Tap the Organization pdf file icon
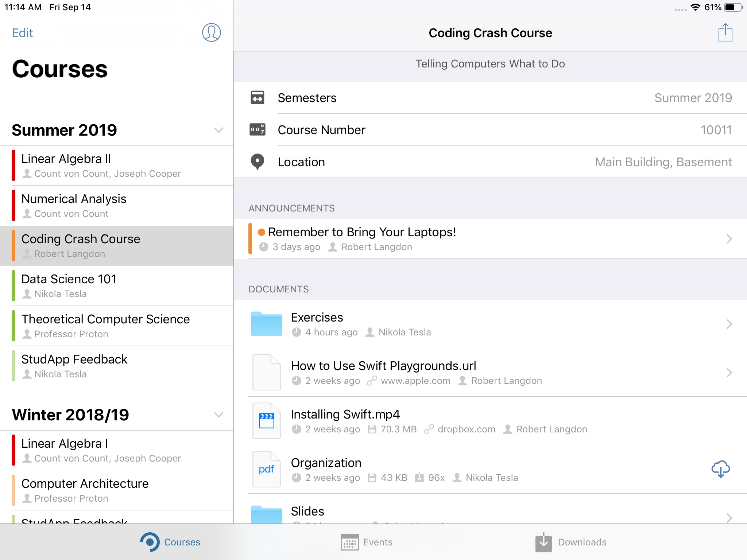The height and width of the screenshot is (560, 747). click(266, 469)
